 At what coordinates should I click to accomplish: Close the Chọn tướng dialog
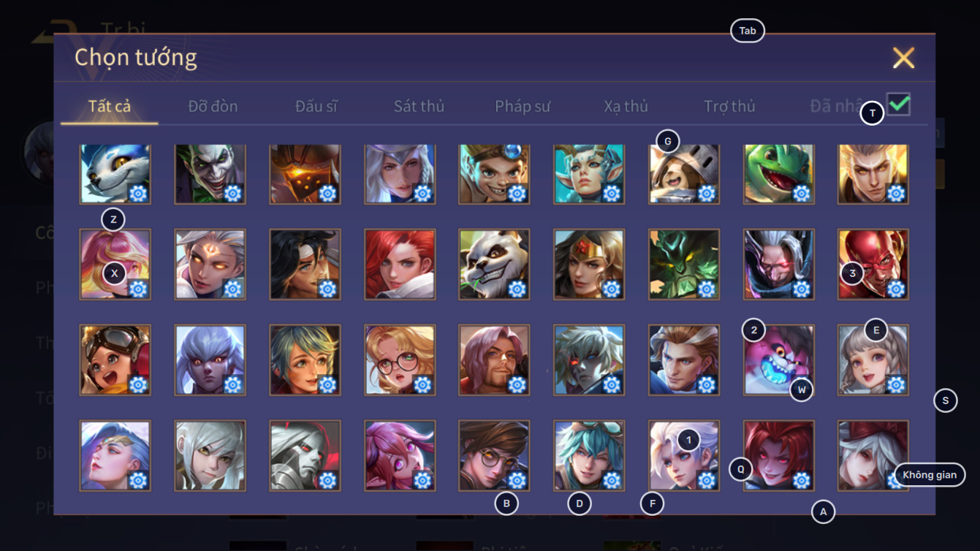tap(903, 58)
